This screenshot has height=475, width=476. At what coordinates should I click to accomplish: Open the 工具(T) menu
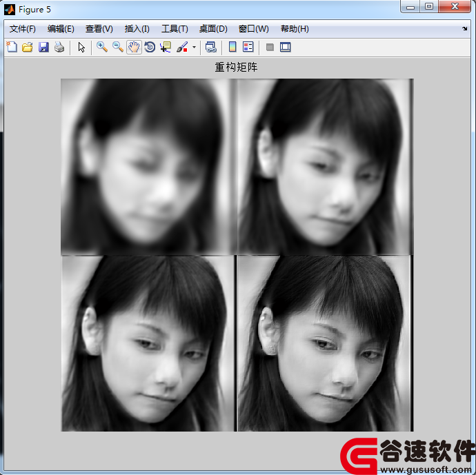(x=175, y=29)
